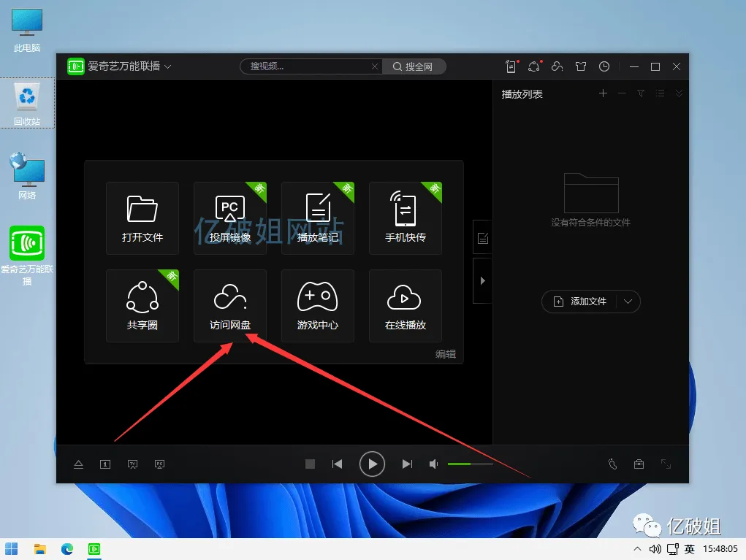
Task: Show hidden tray icons chevron
Action: coord(637,549)
